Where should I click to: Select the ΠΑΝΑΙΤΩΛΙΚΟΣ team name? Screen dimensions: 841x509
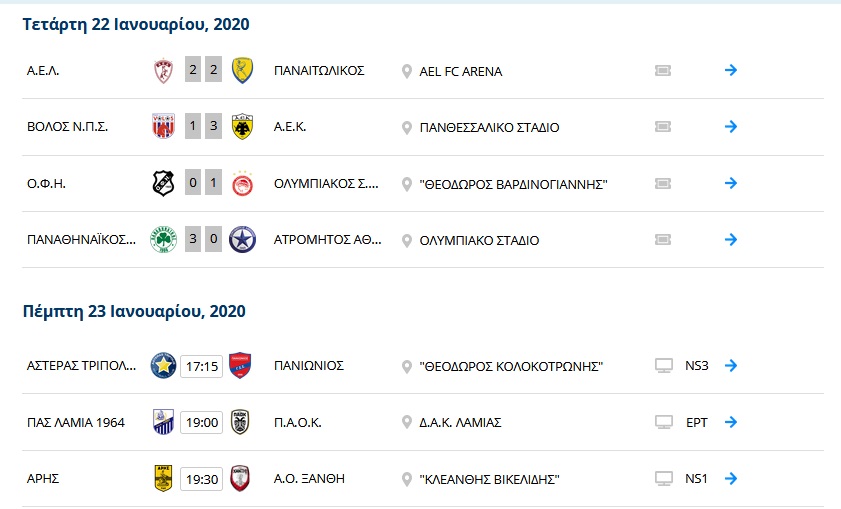click(x=319, y=71)
